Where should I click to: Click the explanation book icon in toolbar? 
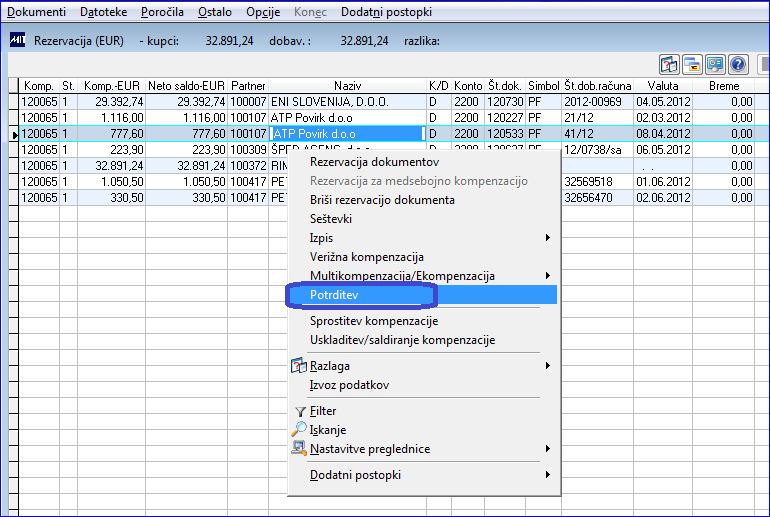[x=669, y=64]
